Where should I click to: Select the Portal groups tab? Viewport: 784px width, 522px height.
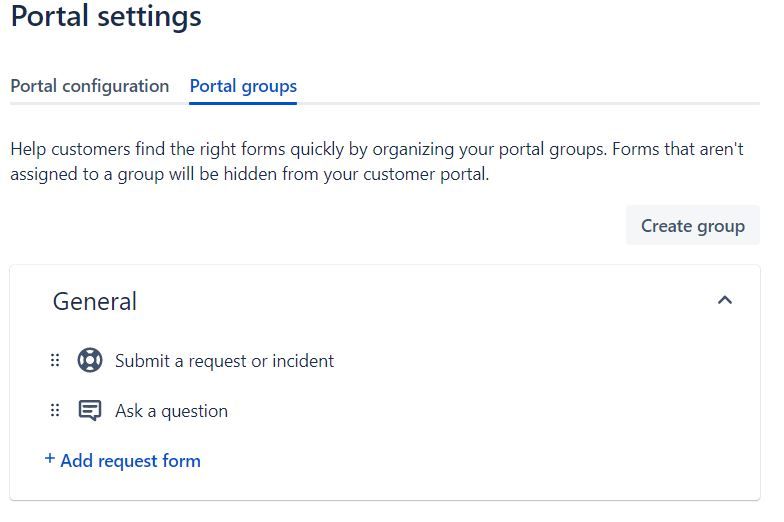(x=243, y=86)
